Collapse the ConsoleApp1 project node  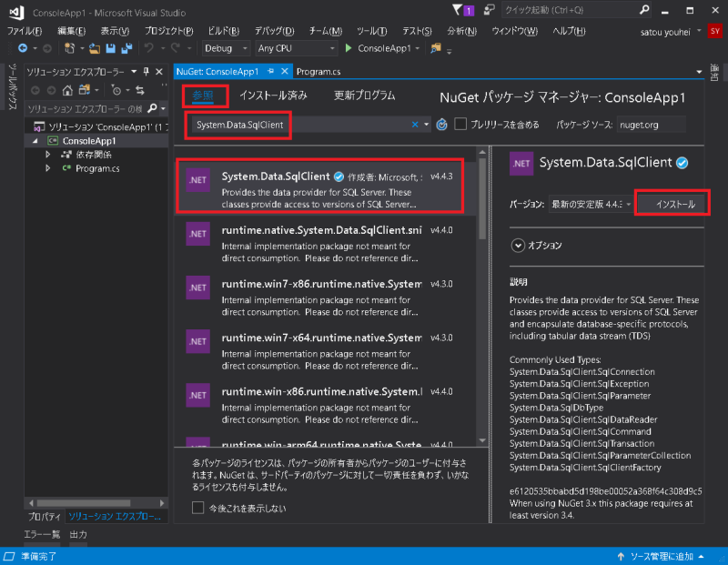click(x=35, y=141)
